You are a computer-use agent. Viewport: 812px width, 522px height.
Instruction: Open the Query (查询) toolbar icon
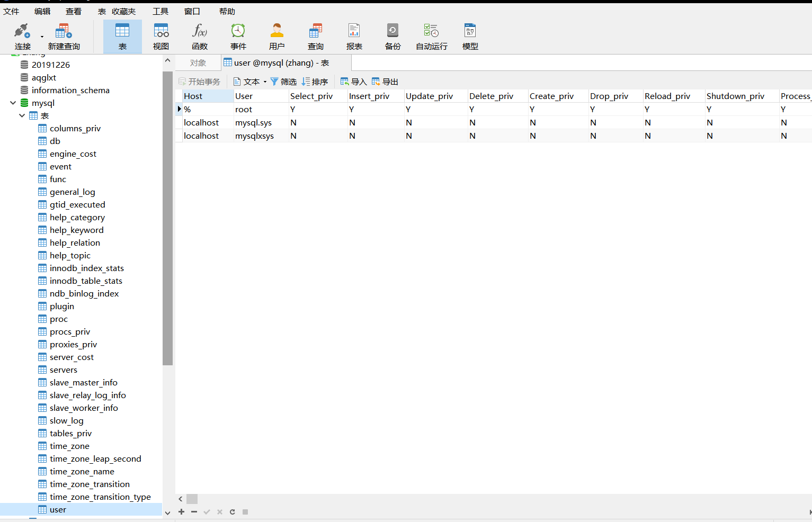[x=316, y=36]
